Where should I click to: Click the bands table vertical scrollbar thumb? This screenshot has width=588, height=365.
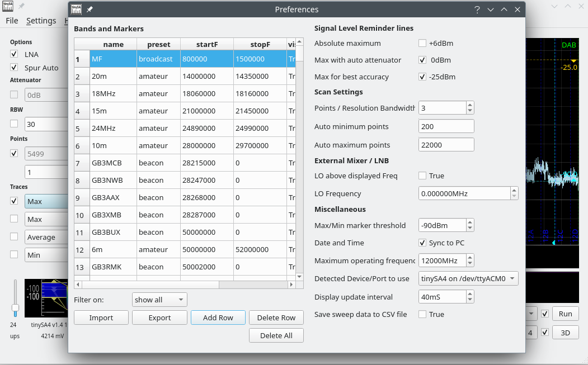[299, 54]
